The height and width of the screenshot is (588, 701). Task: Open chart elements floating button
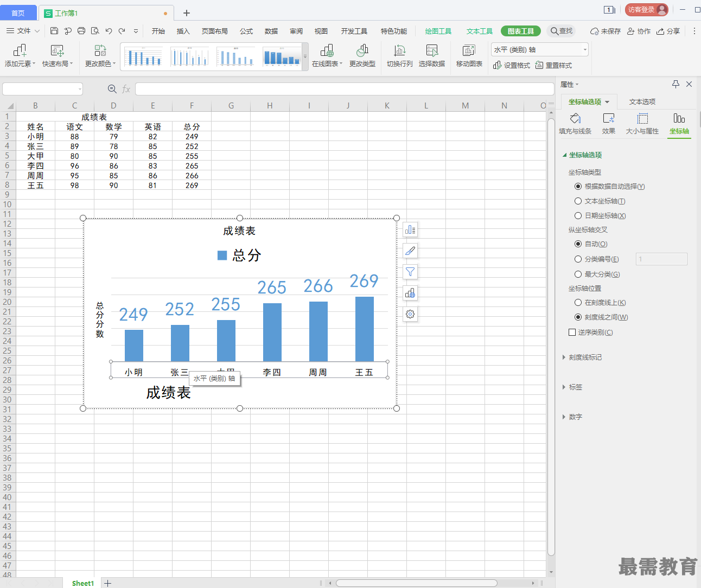(410, 230)
